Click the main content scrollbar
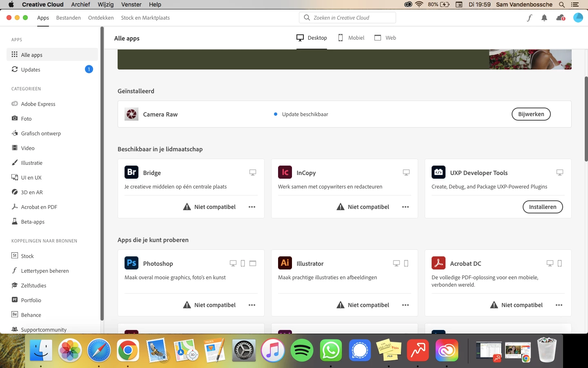The height and width of the screenshot is (368, 588). tap(586, 119)
